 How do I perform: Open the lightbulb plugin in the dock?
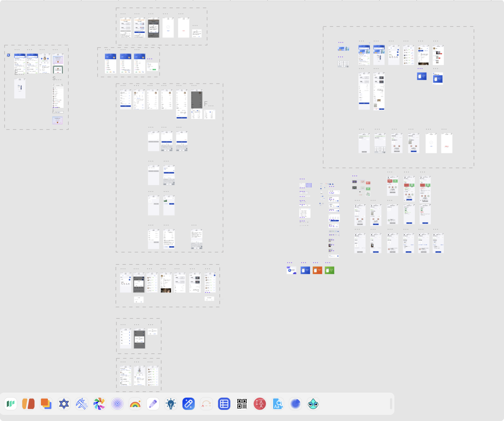click(x=171, y=404)
